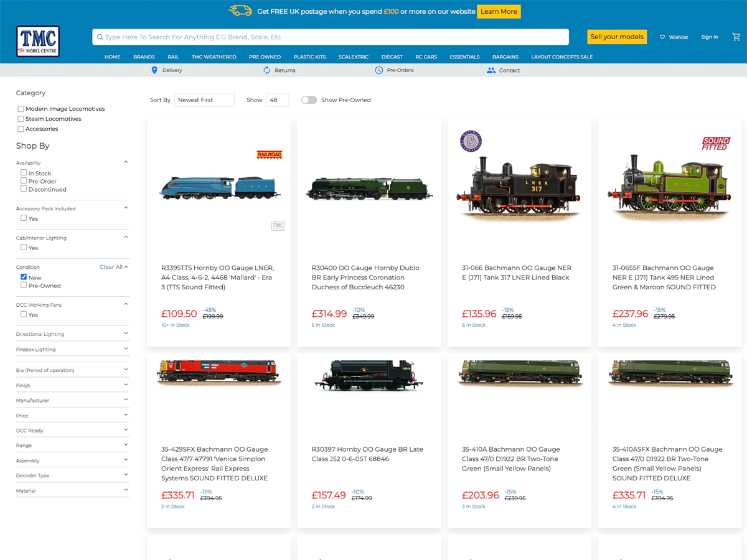The image size is (747, 560).
Task: Open the TMC WEATHERED menu
Action: click(x=214, y=57)
